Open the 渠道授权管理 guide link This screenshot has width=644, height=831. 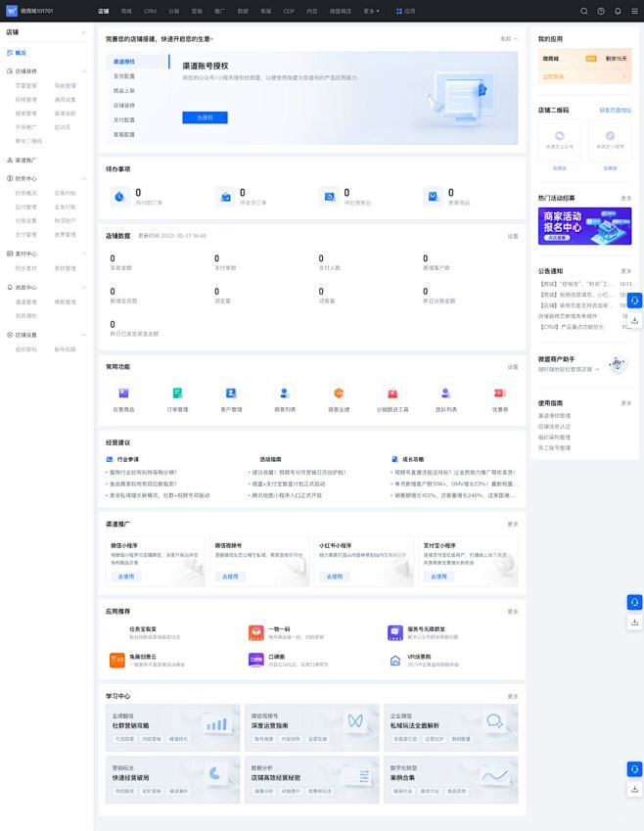tap(554, 416)
